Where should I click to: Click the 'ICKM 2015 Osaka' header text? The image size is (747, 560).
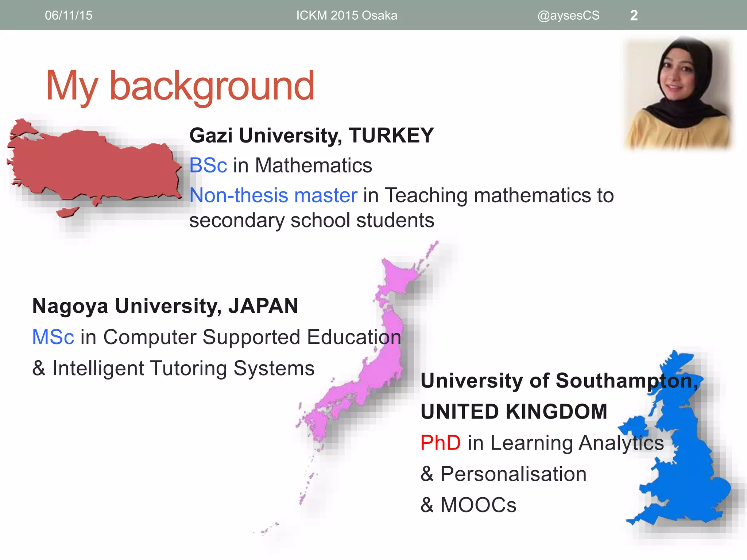[347, 15]
